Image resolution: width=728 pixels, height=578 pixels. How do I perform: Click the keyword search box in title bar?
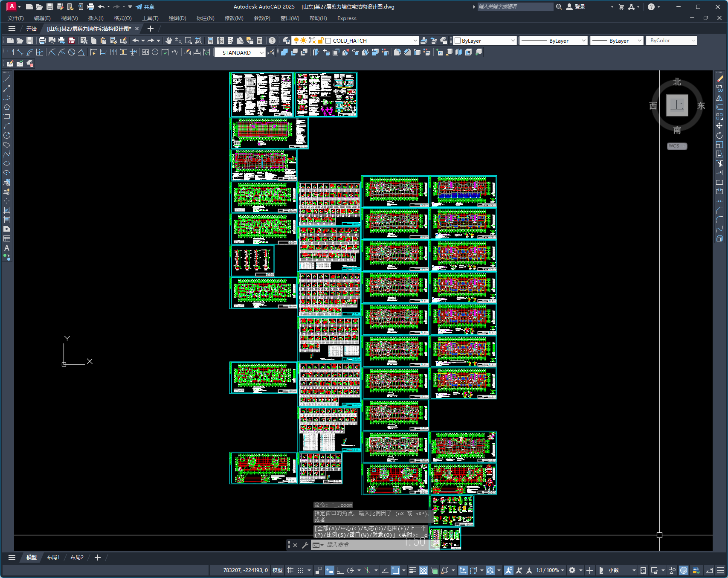(515, 7)
